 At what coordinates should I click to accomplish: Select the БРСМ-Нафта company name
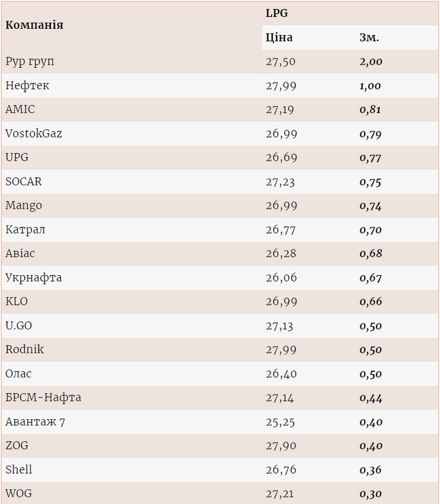43,398
